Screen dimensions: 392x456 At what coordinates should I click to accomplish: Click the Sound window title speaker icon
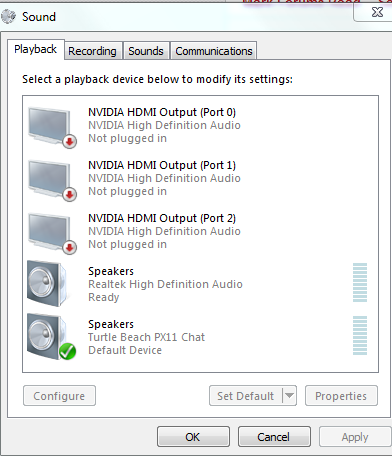click(x=8, y=16)
